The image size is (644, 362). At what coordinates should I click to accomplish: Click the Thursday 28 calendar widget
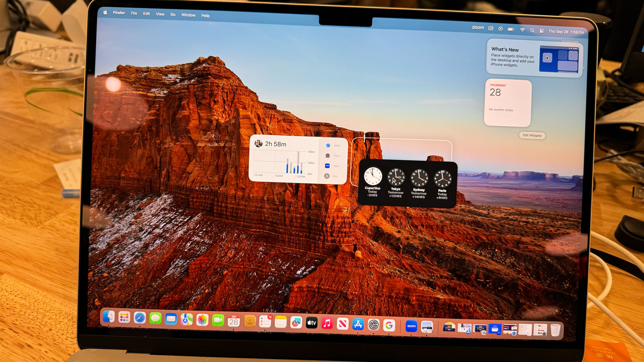click(x=507, y=103)
